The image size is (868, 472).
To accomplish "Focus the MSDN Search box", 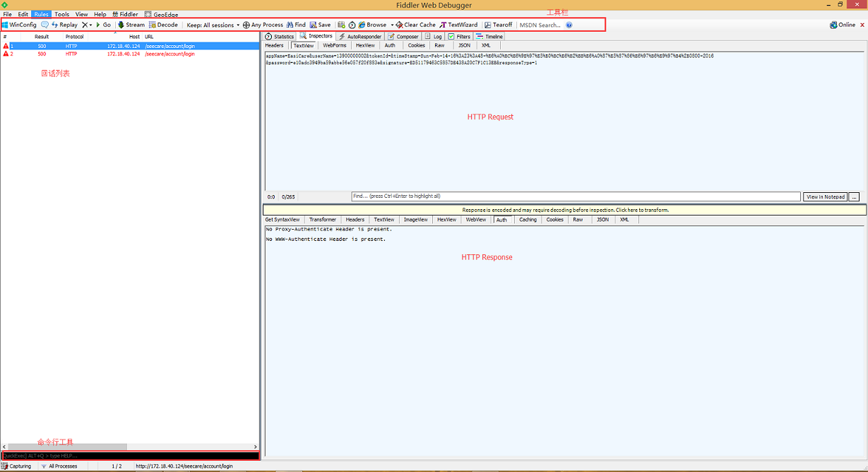I will click(x=540, y=25).
